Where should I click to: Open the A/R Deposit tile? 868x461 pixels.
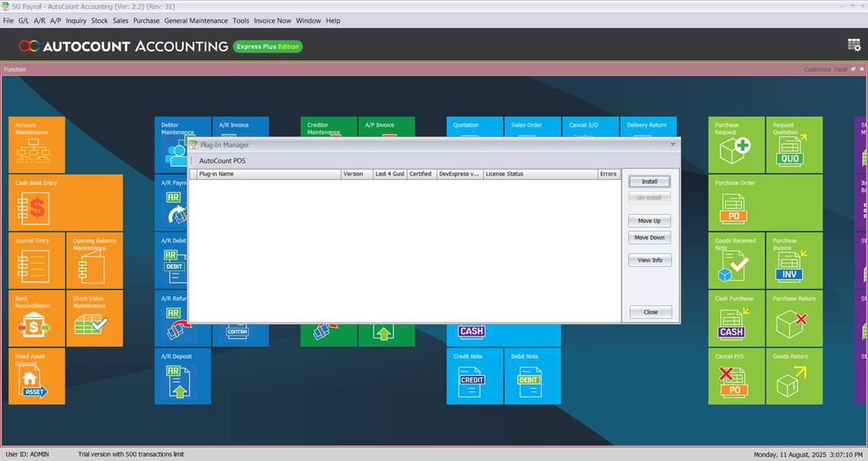click(x=183, y=376)
